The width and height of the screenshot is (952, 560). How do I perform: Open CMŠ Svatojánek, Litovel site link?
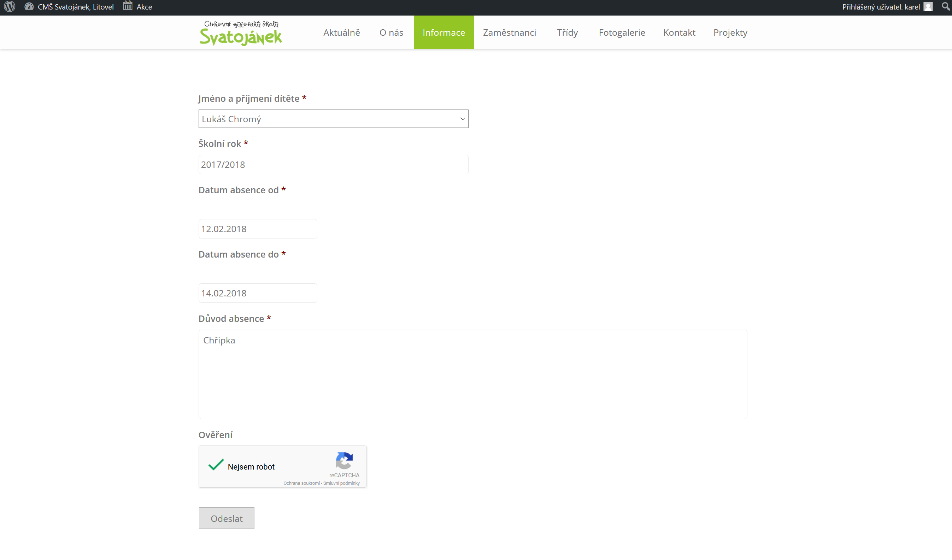(x=76, y=7)
